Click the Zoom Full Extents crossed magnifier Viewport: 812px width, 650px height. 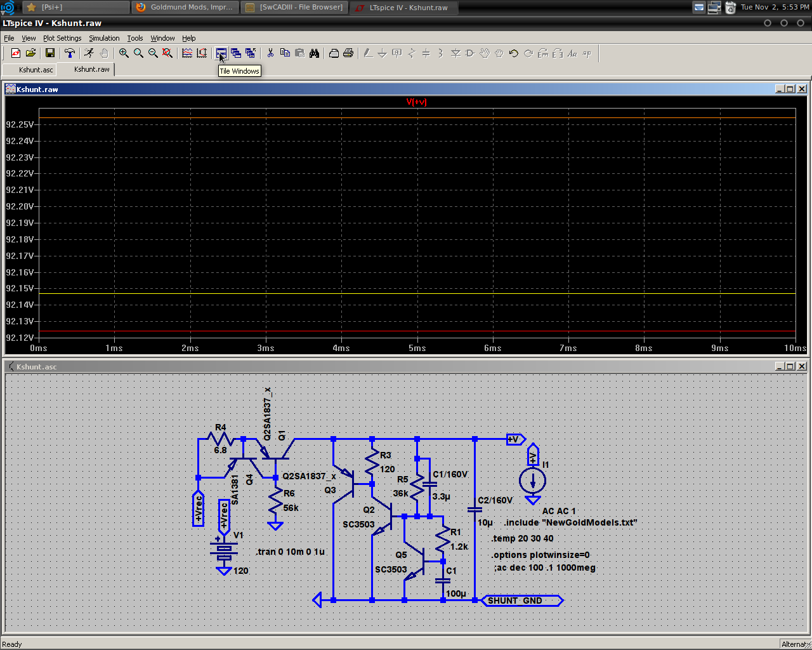click(x=167, y=53)
